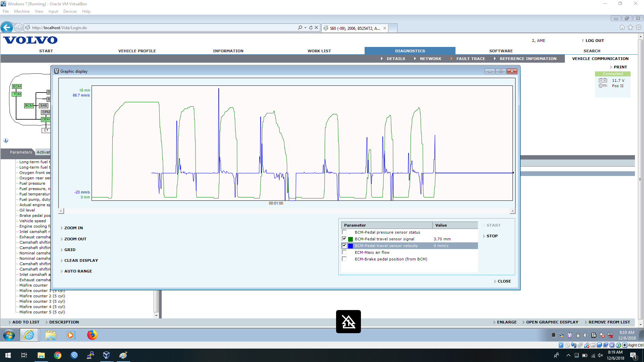Refresh the page with the reload icon
This screenshot has height=362, width=644.
[311, 28]
